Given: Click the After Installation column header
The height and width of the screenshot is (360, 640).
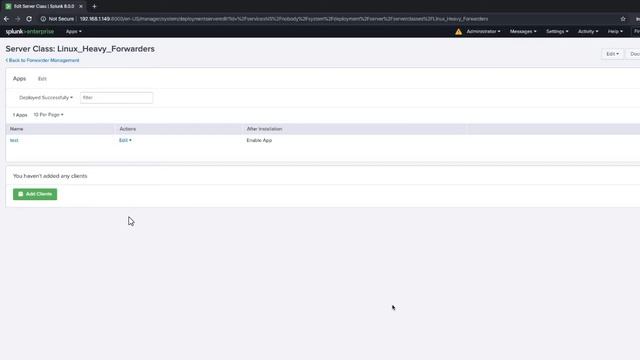Looking at the screenshot, I should pyautogui.click(x=264, y=129).
